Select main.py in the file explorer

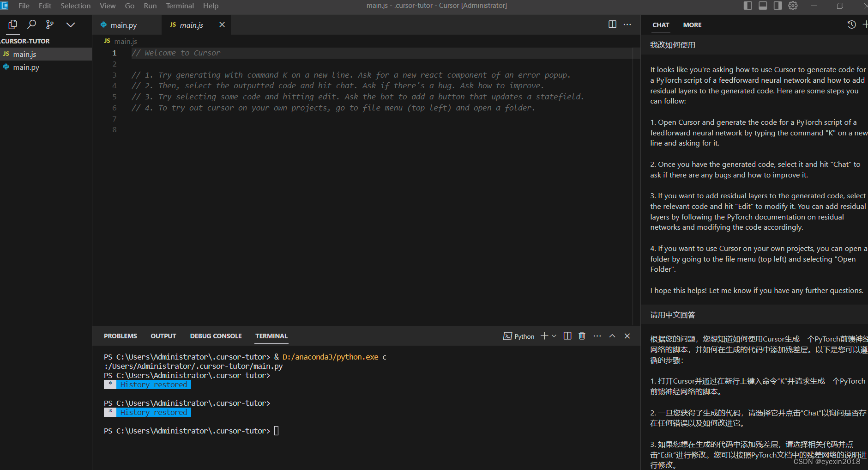pyautogui.click(x=46, y=67)
